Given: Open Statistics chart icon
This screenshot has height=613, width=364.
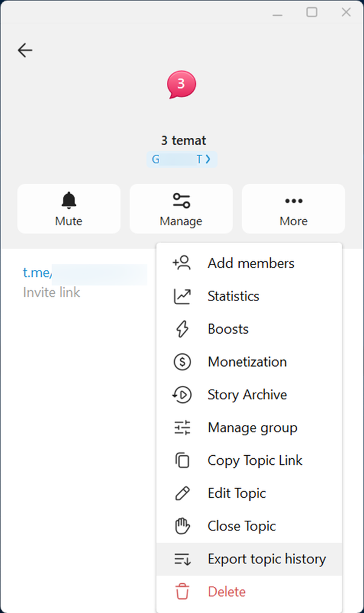Looking at the screenshot, I should tap(182, 296).
